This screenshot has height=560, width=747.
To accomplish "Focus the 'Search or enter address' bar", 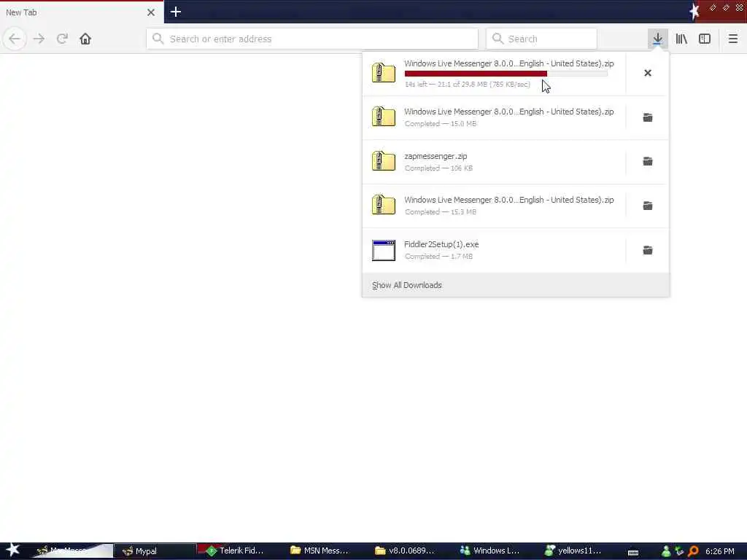I will coord(312,39).
